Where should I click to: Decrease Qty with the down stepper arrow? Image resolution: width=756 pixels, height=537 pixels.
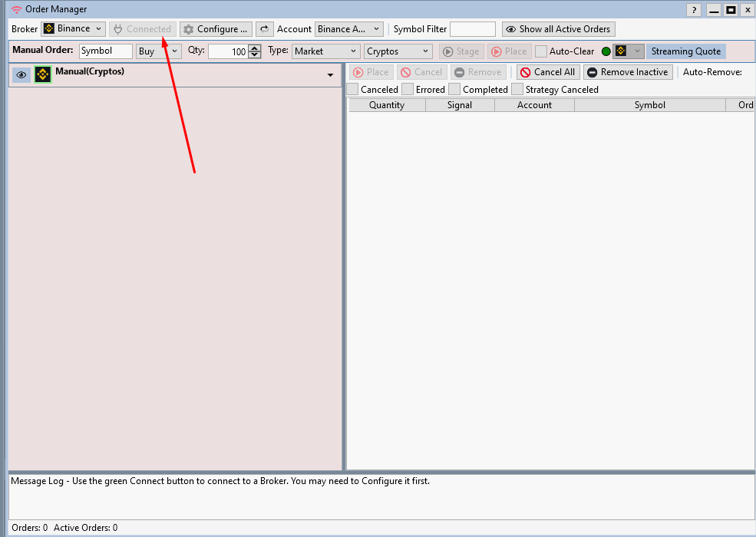point(255,55)
